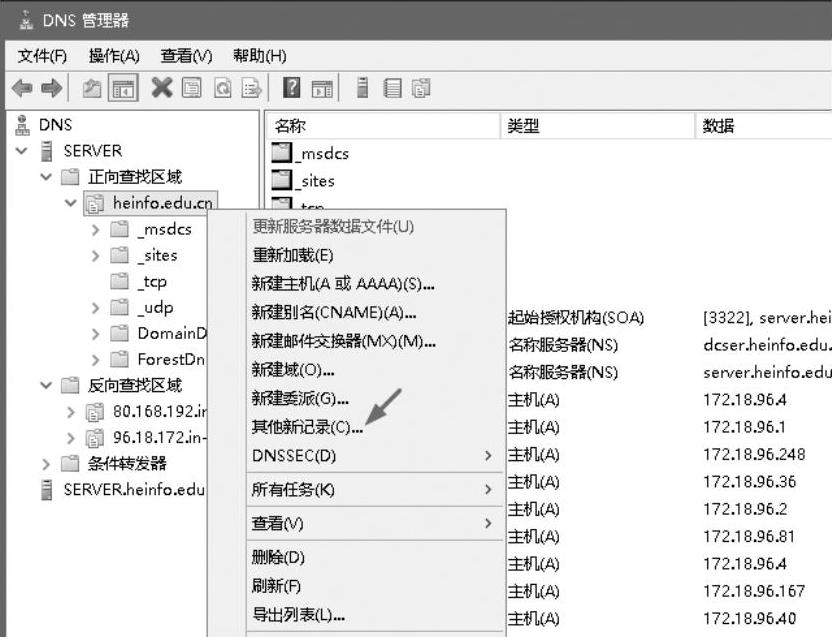Toggle the Show/Hide console tree icon
The width and height of the screenshot is (832, 637).
(x=123, y=88)
